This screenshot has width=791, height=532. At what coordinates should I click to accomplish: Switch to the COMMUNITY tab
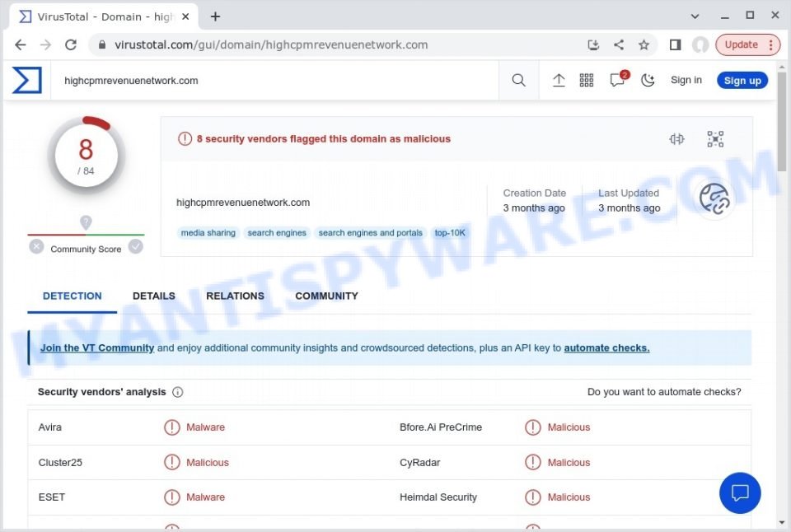point(326,296)
